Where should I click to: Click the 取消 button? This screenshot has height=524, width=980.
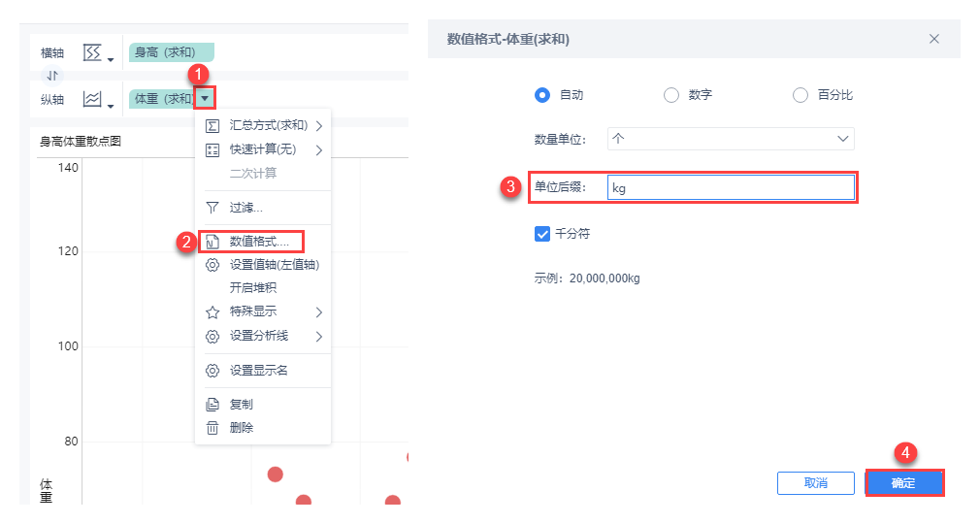point(816,482)
